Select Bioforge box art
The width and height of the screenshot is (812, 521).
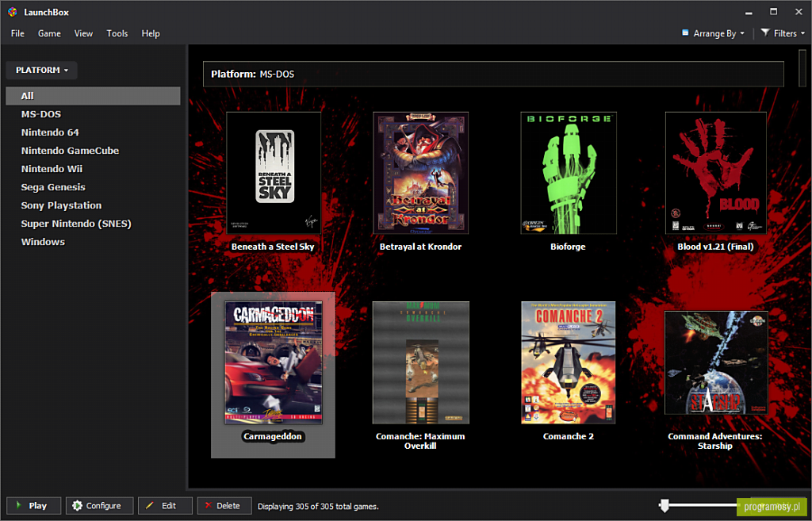coord(568,173)
